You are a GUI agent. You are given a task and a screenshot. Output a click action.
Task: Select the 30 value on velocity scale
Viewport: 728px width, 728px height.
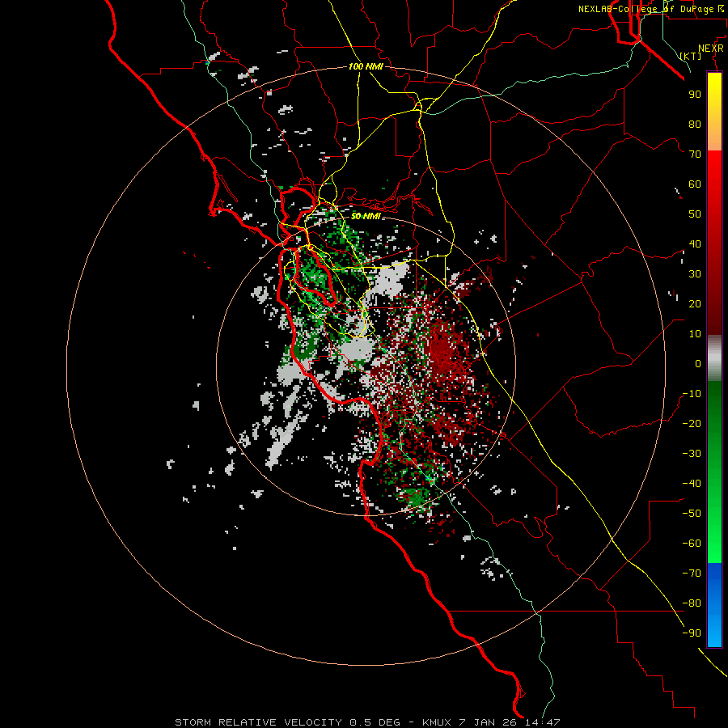695,274
